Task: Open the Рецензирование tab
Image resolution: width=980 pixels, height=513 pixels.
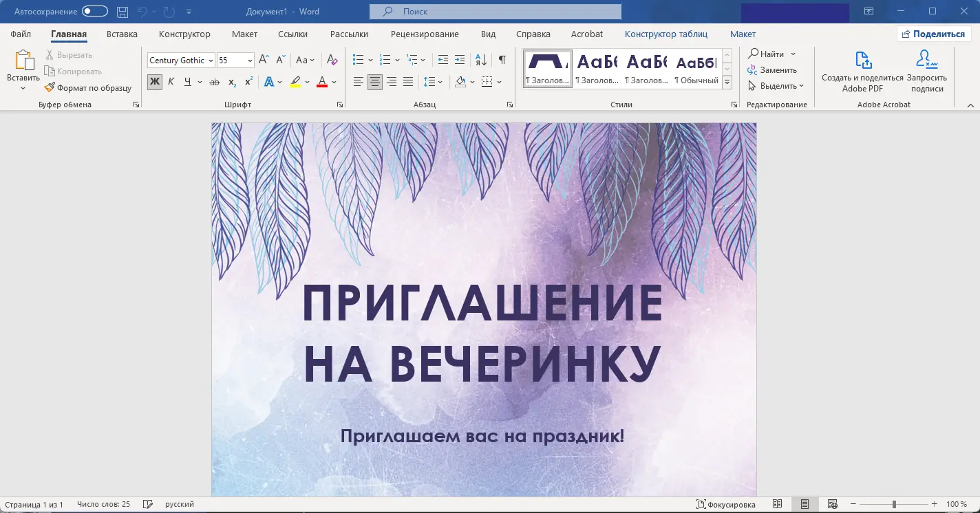Action: (x=425, y=34)
